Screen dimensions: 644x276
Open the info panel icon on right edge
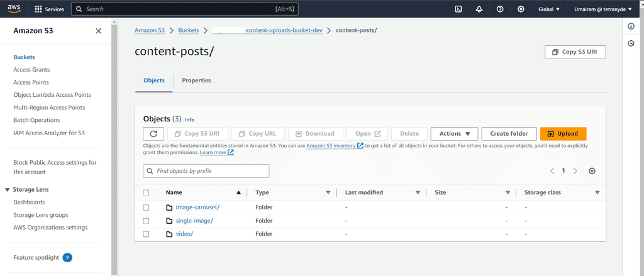[631, 26]
